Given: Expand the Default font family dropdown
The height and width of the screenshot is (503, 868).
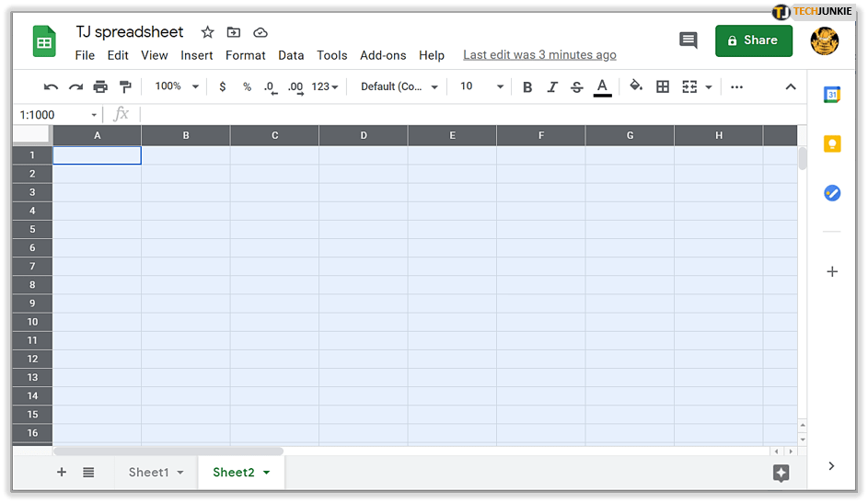Looking at the screenshot, I should tap(399, 86).
